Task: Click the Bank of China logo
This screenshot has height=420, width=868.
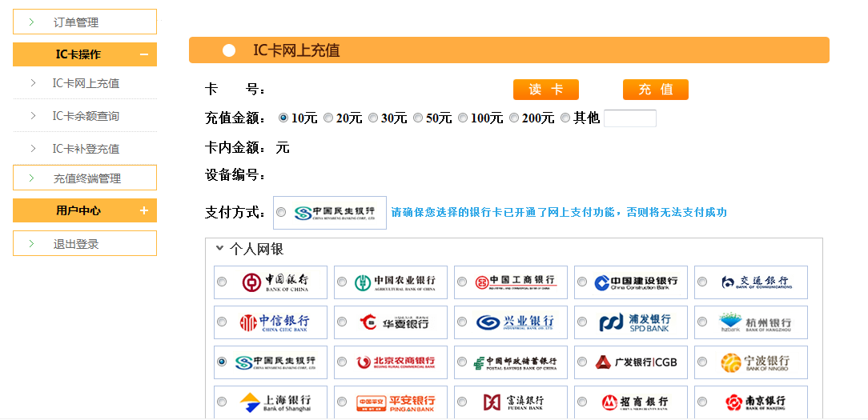Action: pyautogui.click(x=275, y=282)
